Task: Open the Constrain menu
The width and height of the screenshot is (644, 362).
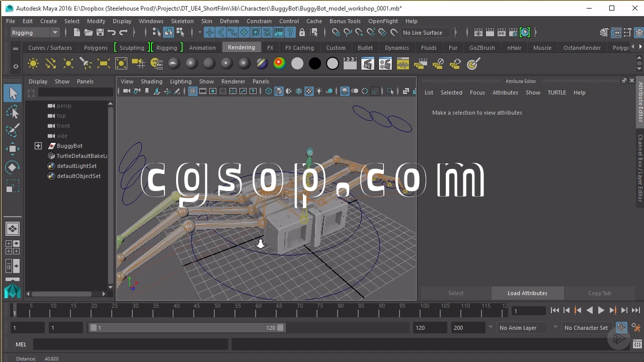Action: point(259,21)
